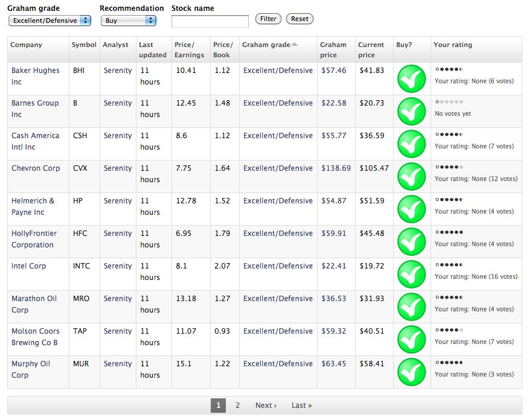
Task: Click the current page 1 indicator
Action: 218,405
